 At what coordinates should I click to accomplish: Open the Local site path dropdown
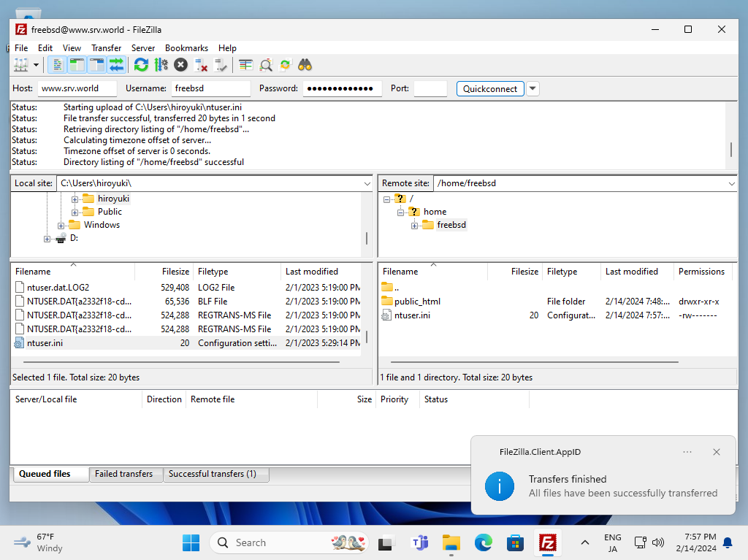pos(367,184)
